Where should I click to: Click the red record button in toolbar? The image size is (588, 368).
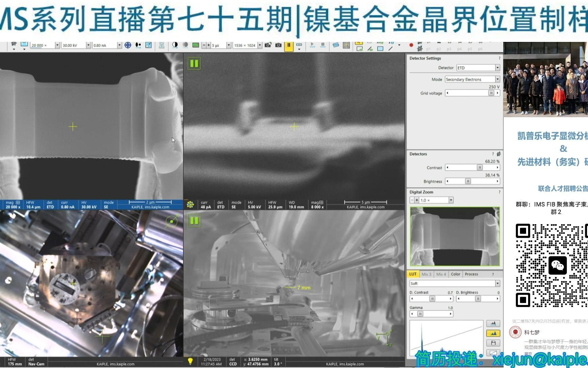click(411, 45)
